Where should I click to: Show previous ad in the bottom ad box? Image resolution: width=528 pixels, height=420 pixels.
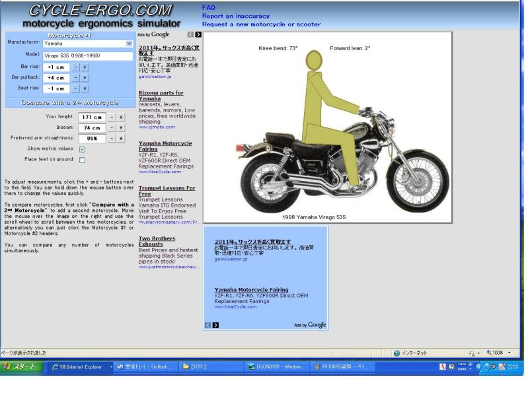[207, 325]
